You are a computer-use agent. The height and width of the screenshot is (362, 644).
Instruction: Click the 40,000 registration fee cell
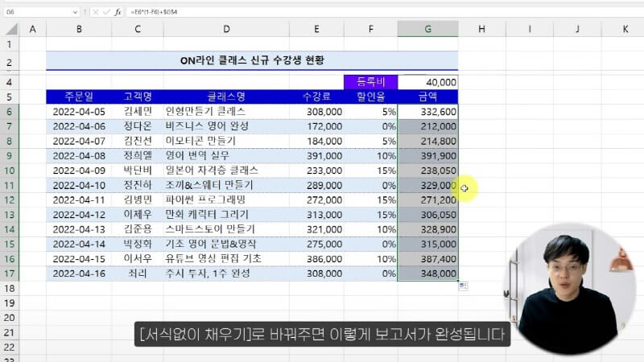(428, 82)
